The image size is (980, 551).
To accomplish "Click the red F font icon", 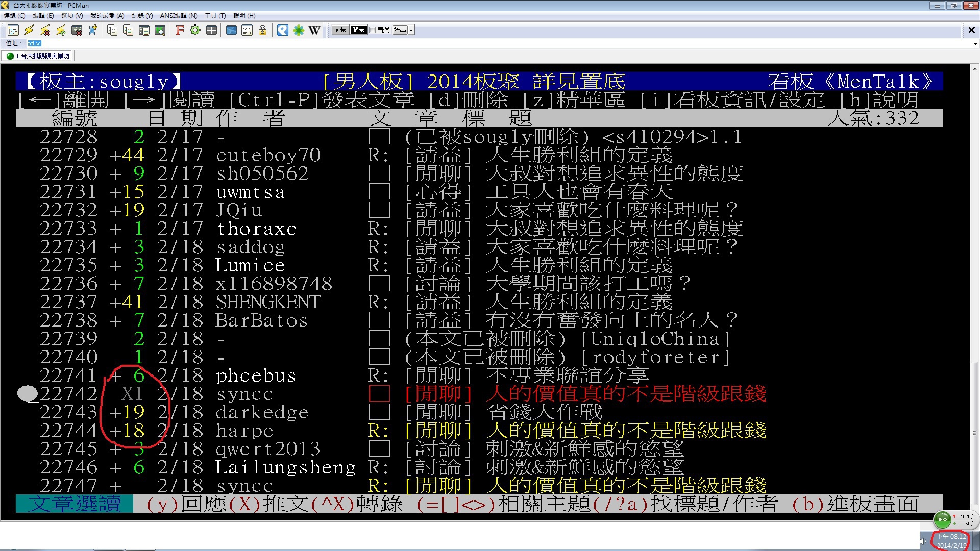I will [x=180, y=31].
